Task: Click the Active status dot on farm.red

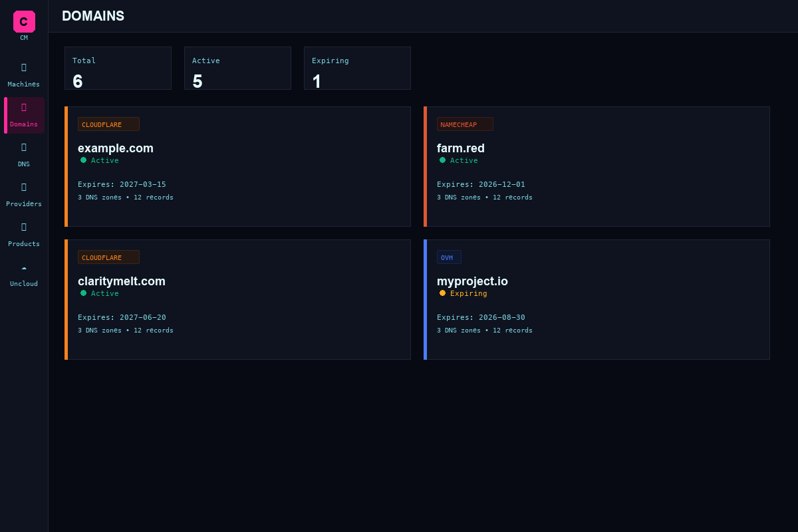Action: (x=442, y=160)
